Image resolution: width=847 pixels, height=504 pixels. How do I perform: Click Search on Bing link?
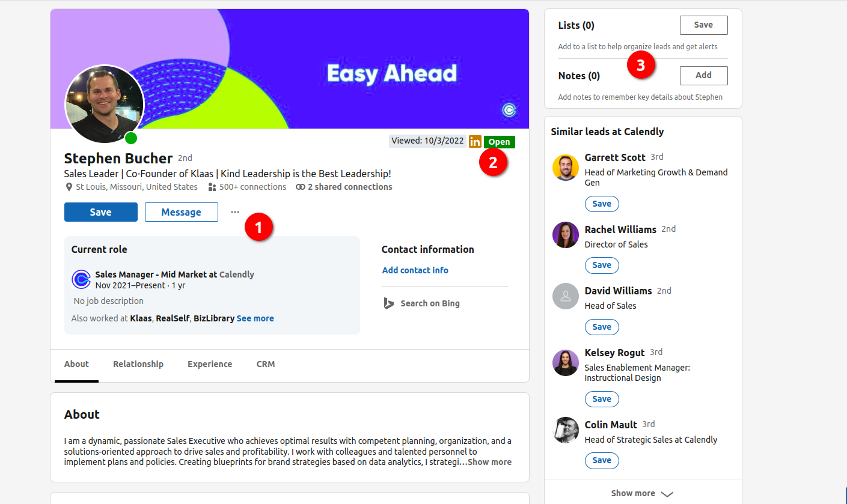pos(430,303)
